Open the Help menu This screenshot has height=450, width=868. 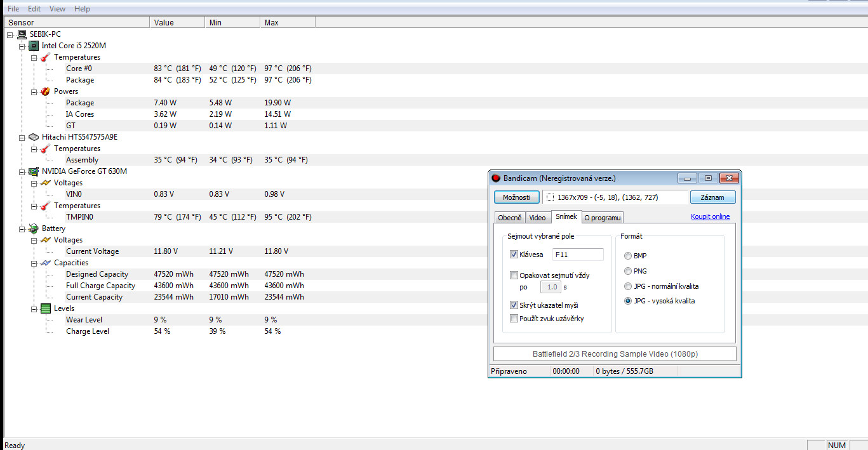82,9
